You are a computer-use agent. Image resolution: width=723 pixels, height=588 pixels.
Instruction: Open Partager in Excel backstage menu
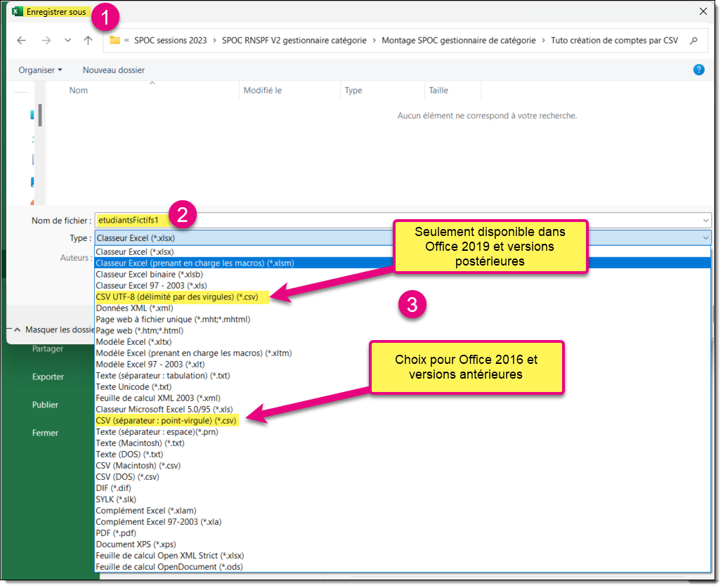(x=48, y=348)
